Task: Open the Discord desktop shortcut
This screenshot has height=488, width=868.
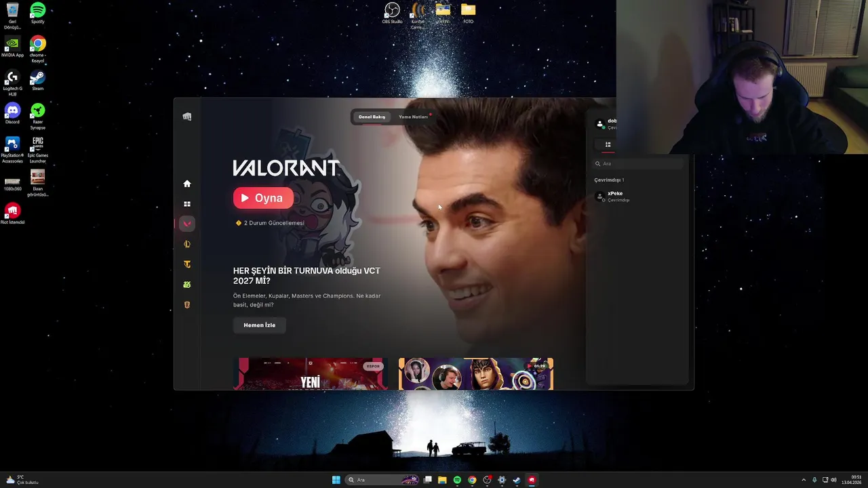Action: (12, 113)
